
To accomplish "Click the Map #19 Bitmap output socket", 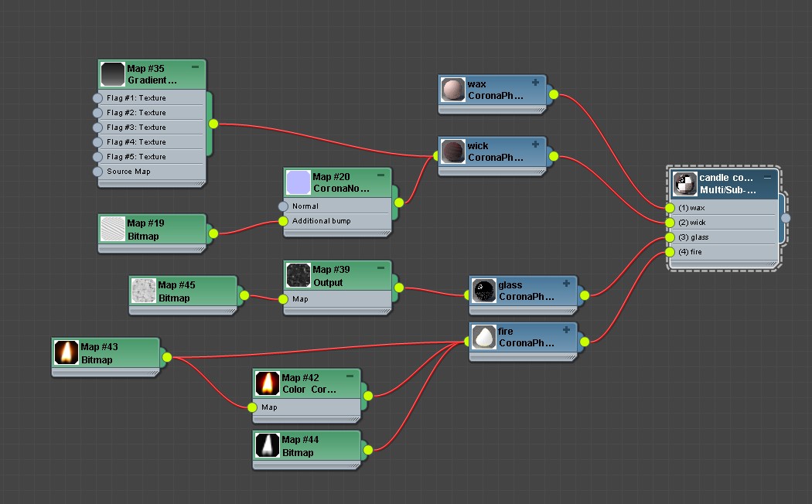I will [213, 233].
